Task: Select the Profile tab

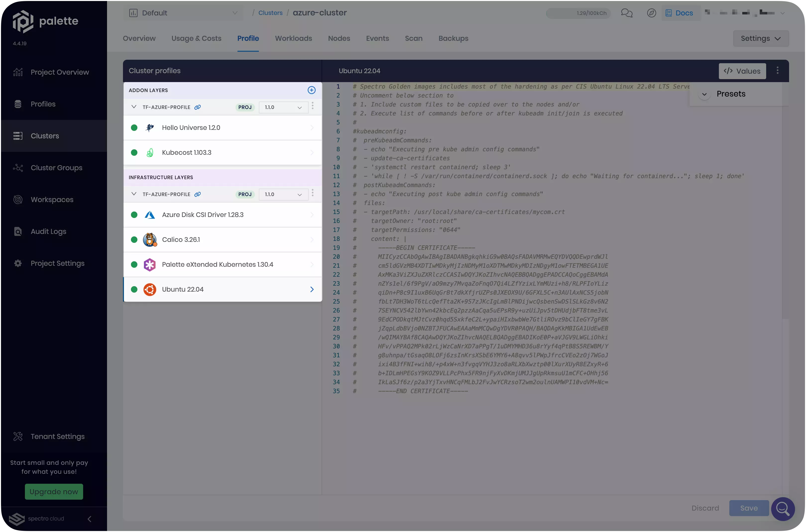Action: [248, 39]
